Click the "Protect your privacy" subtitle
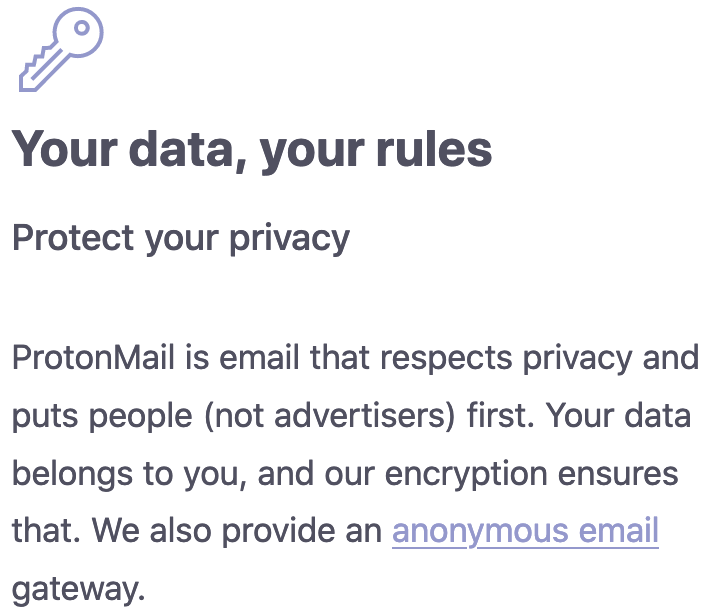 [181, 239]
